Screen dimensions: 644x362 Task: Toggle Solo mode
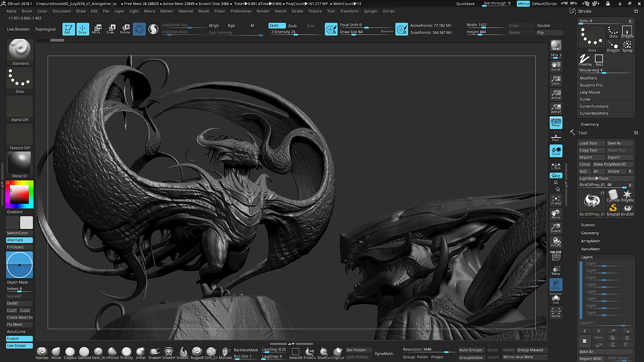(556, 299)
